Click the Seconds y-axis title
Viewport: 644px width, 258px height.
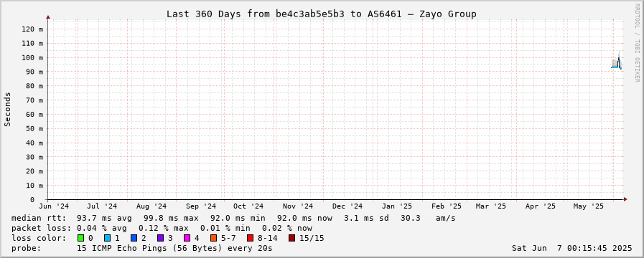point(7,109)
